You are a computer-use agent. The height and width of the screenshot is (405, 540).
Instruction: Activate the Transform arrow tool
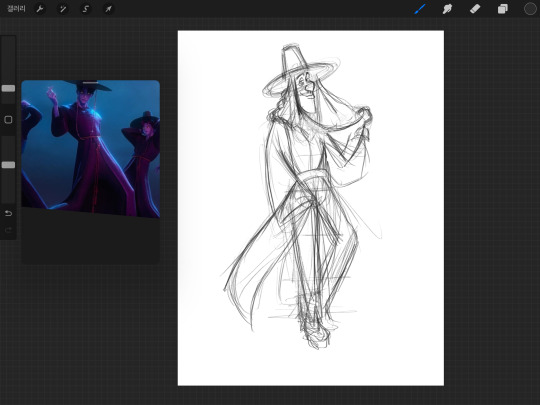(x=108, y=9)
